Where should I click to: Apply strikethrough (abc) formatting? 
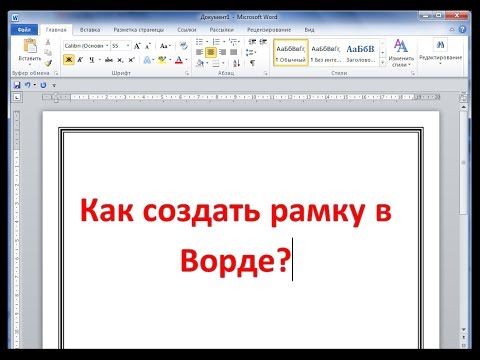(x=109, y=60)
